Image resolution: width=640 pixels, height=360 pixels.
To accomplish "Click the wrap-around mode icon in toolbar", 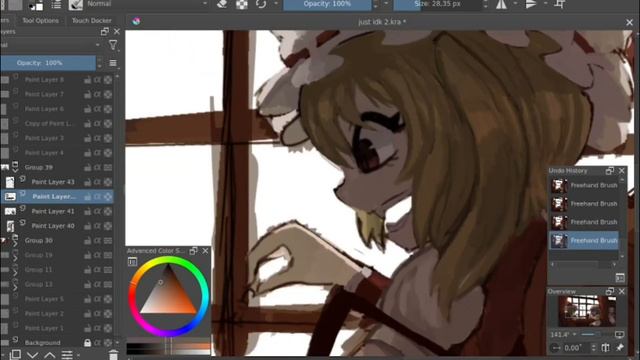I will [560, 4].
